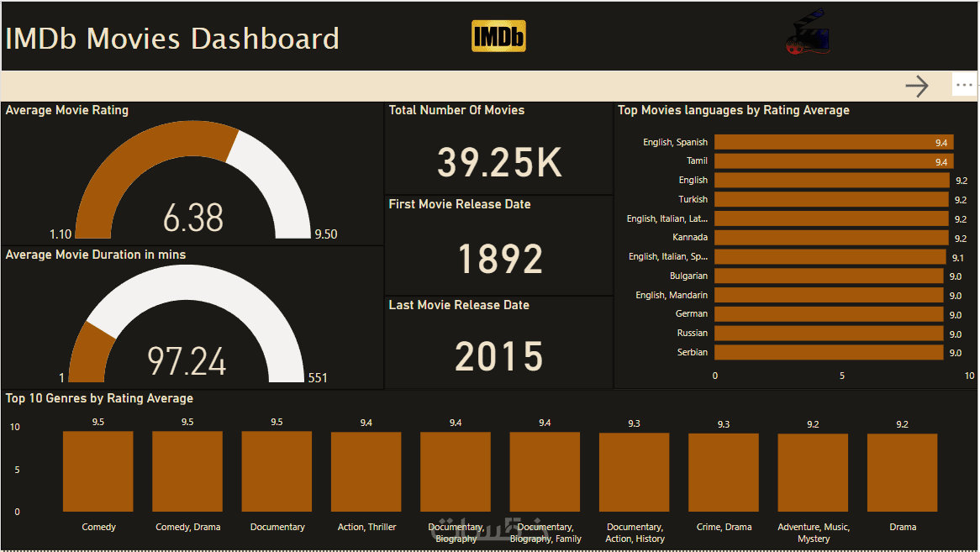Select the English, Spanish language bar
This screenshot has width=980, height=552.
pyautogui.click(x=834, y=142)
